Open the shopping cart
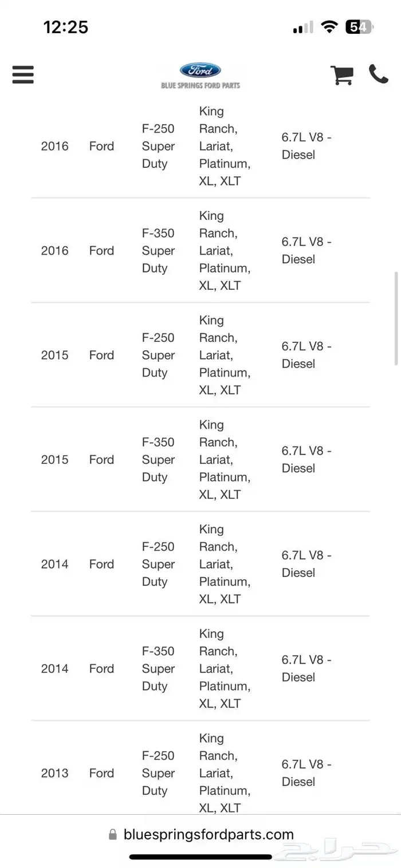Image resolution: width=401 pixels, height=868 pixels. pos(341,75)
